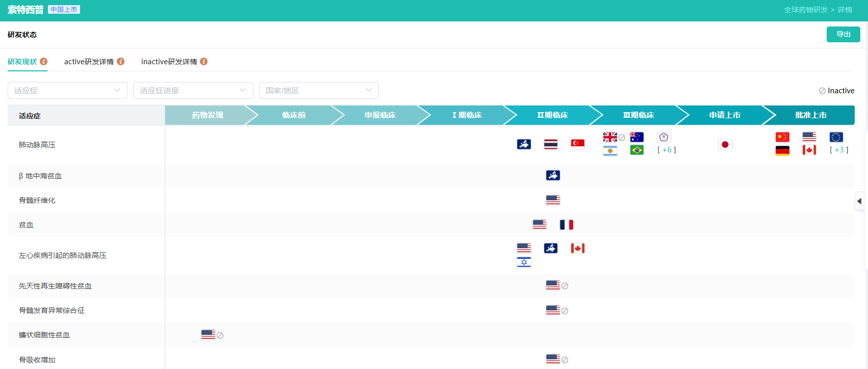Click the Australia flag under Ⅲ期临床
The height and width of the screenshot is (369, 868).
pos(637,137)
